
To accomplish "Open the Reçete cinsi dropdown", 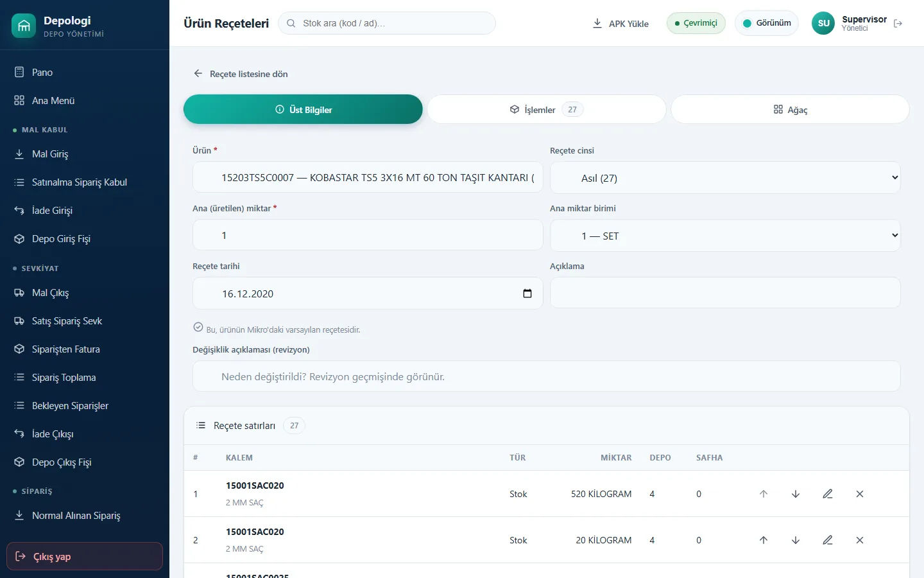I will click(x=725, y=178).
